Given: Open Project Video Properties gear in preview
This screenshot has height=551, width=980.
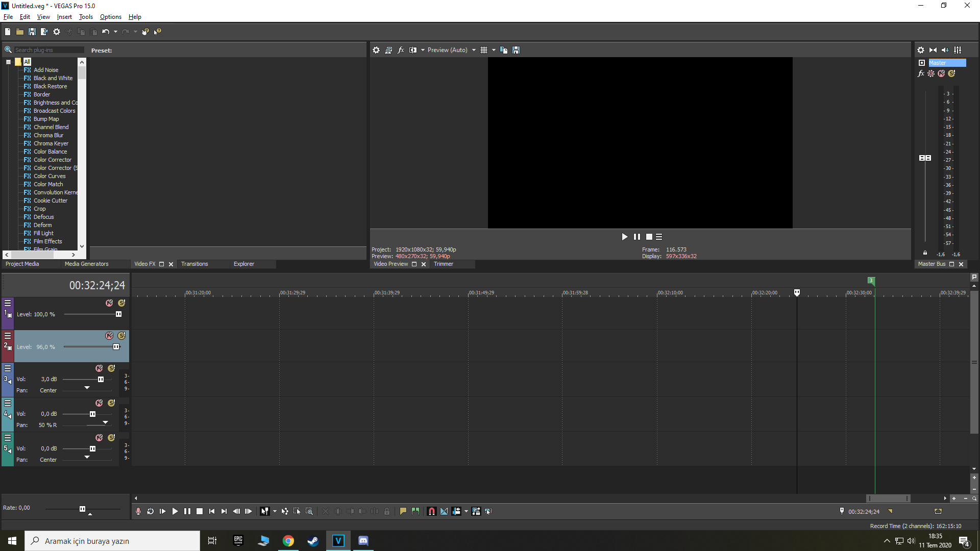Looking at the screenshot, I should coord(376,50).
